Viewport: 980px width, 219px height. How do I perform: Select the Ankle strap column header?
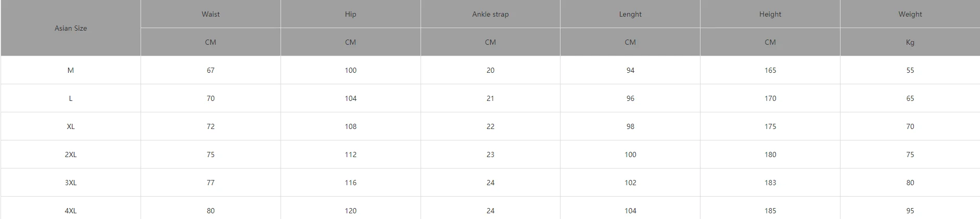(x=490, y=14)
